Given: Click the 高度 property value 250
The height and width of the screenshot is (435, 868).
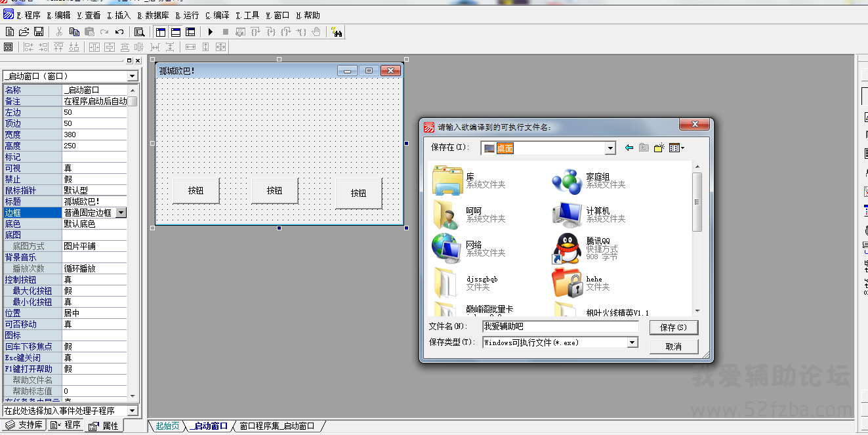Looking at the screenshot, I should click(x=94, y=146).
